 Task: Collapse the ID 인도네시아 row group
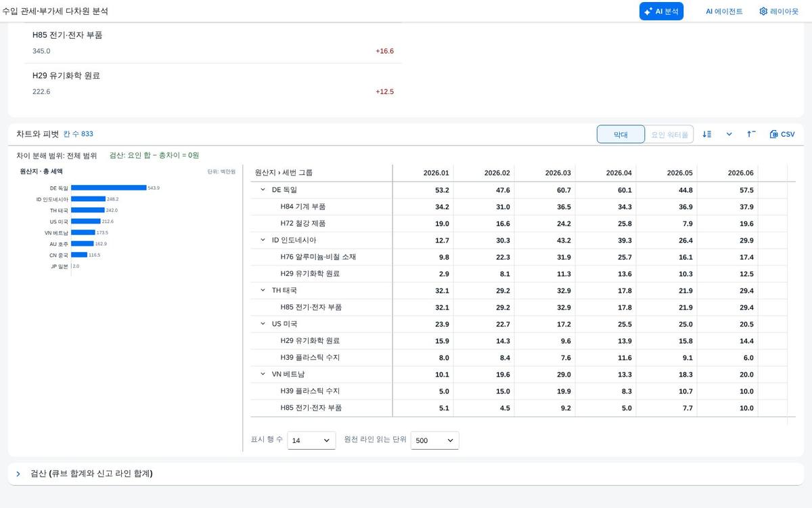[x=263, y=240]
